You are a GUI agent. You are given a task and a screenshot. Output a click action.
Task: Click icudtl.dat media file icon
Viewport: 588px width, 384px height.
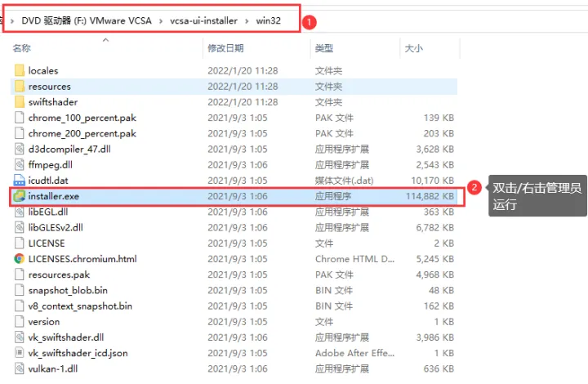tap(19, 181)
